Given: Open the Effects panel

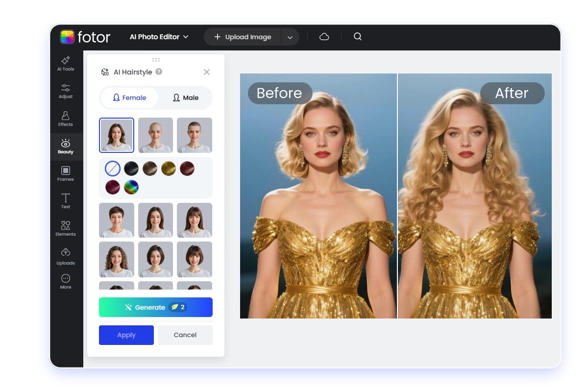Looking at the screenshot, I should [65, 119].
